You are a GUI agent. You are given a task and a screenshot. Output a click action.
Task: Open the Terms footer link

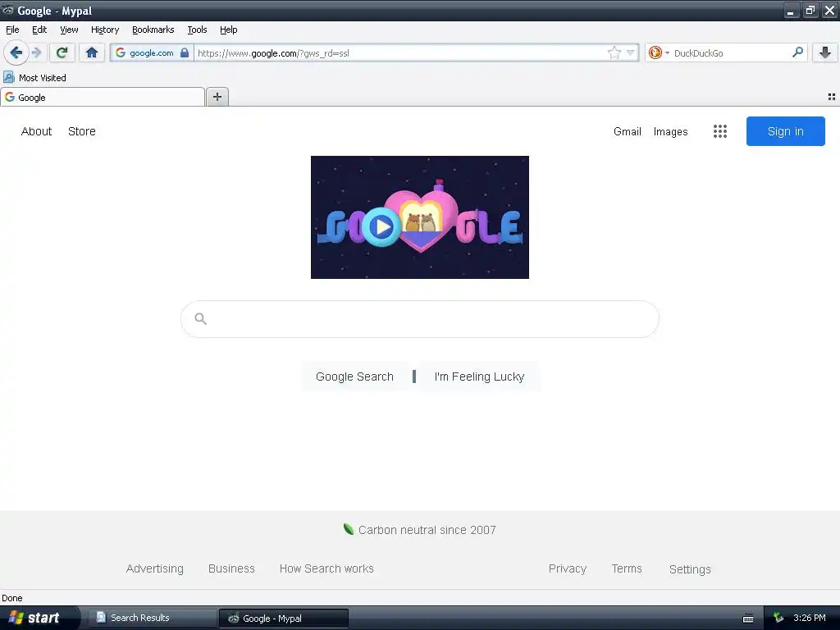pos(626,568)
